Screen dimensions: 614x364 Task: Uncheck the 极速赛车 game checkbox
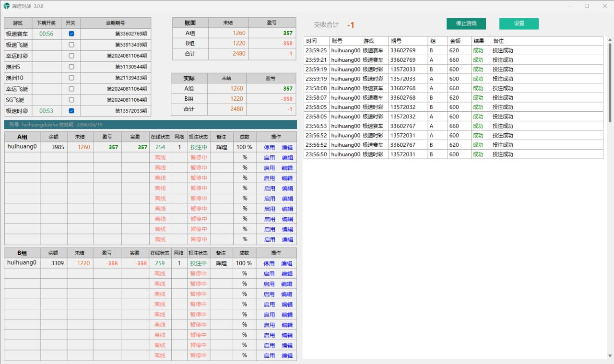click(x=71, y=34)
